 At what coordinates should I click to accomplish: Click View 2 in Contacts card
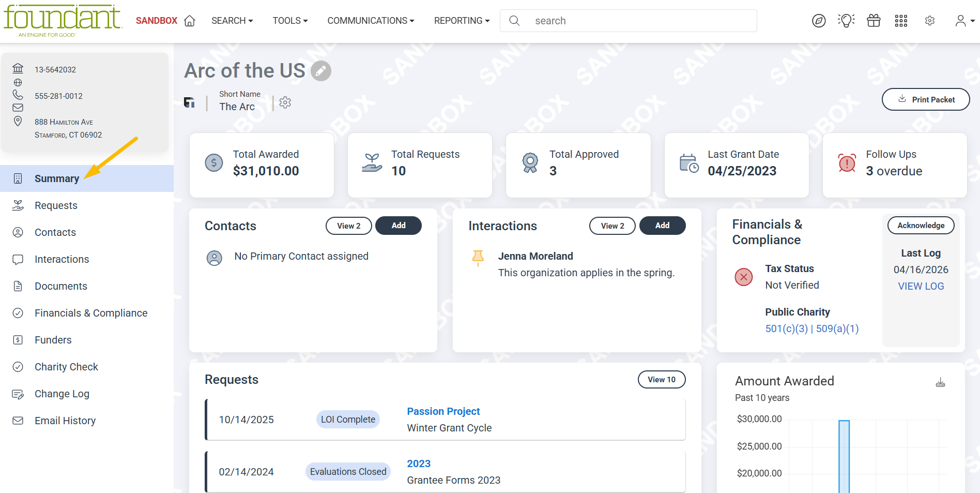pos(349,226)
